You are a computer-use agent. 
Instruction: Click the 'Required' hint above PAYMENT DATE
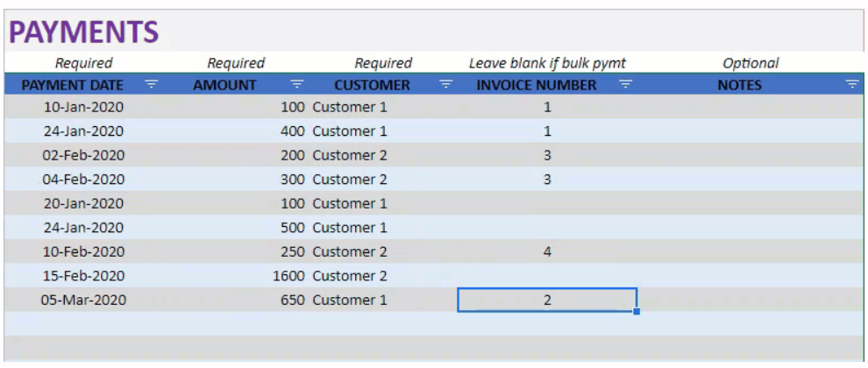point(83,63)
